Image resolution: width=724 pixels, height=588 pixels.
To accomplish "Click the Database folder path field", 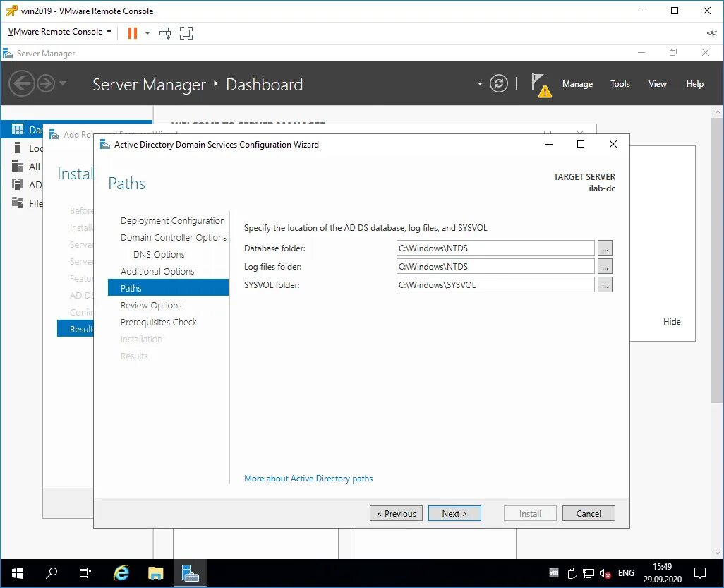I will pyautogui.click(x=495, y=248).
